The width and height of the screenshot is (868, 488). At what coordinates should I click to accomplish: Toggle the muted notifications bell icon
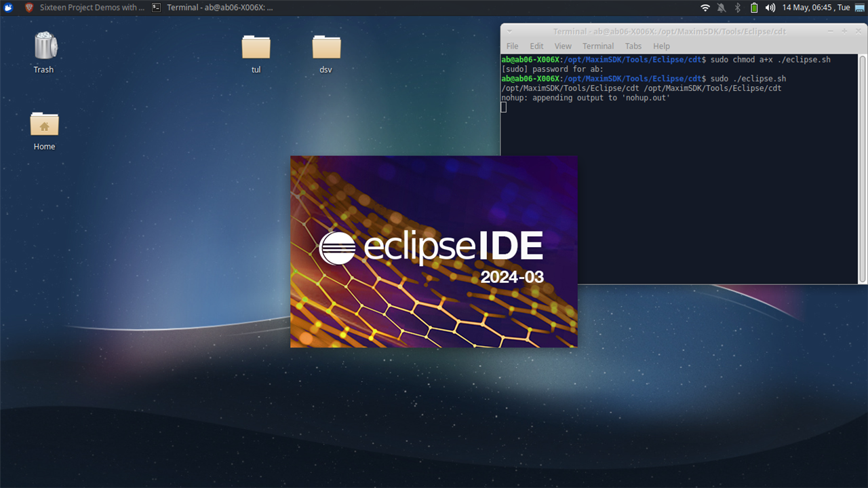[722, 7]
